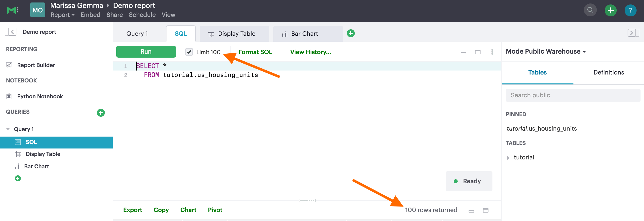Viewport: 644px width, 221px height.
Task: Click the Ready status indicator
Action: [469, 181]
